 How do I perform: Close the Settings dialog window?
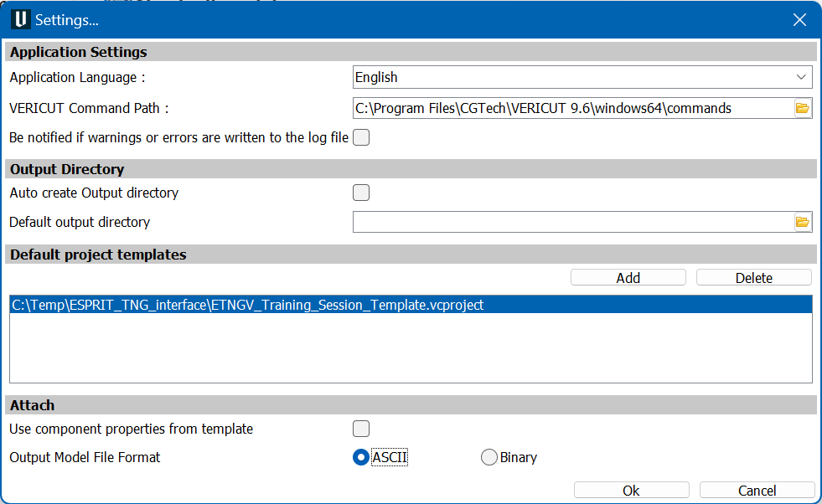[799, 20]
